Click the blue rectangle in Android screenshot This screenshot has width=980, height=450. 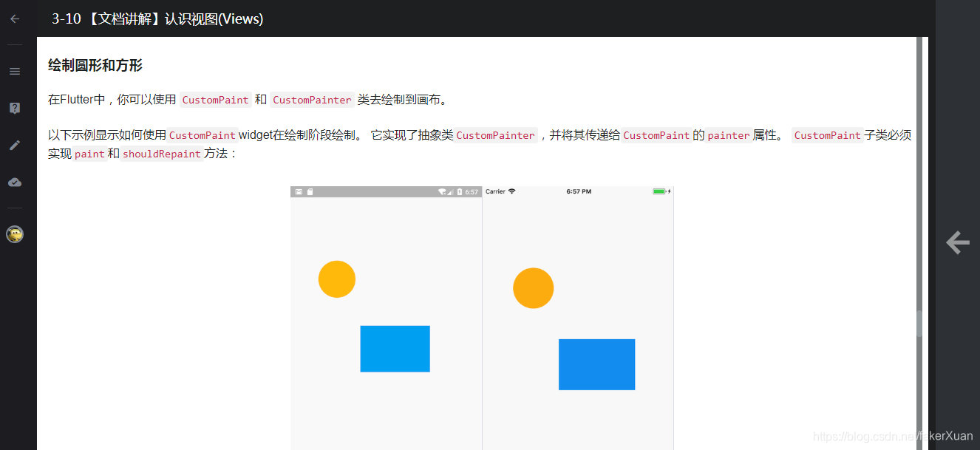395,349
